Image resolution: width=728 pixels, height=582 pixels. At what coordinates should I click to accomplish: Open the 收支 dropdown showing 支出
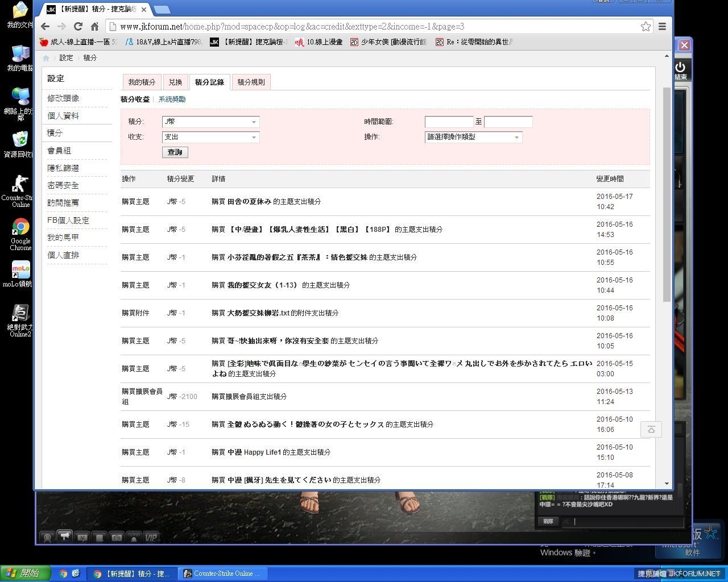click(210, 137)
